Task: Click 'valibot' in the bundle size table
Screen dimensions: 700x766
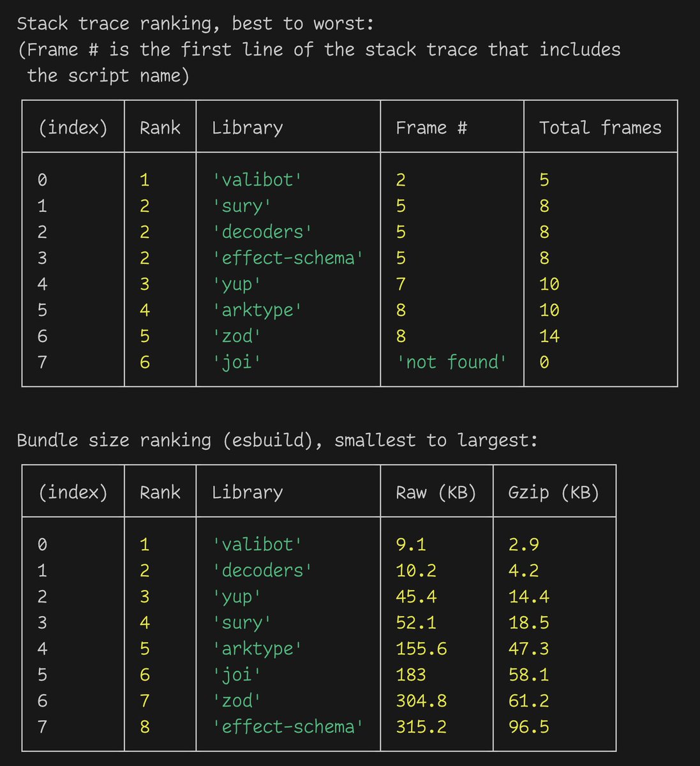Action: 257,544
